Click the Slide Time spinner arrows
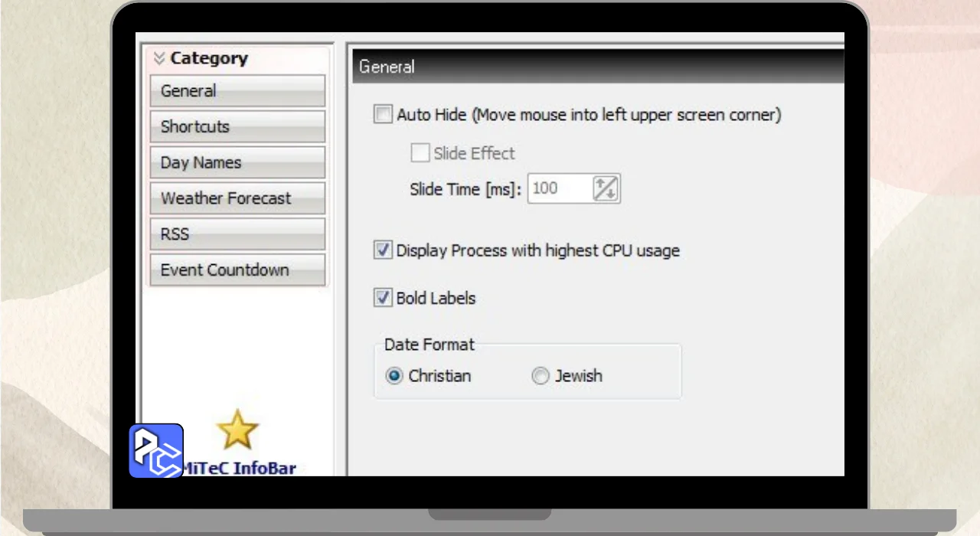 point(606,188)
